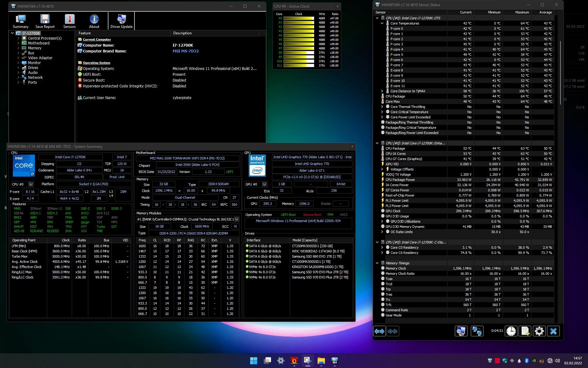588x368 pixels.
Task: Click the networked computers remote icon
Action: pyautogui.click(x=477, y=331)
